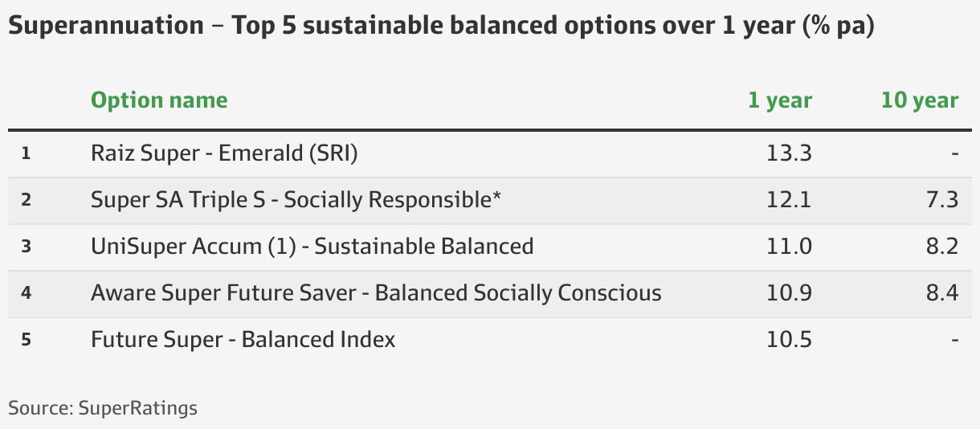This screenshot has width=980, height=429.
Task: Click the 8.4 ten-year return value
Action: coord(942,292)
